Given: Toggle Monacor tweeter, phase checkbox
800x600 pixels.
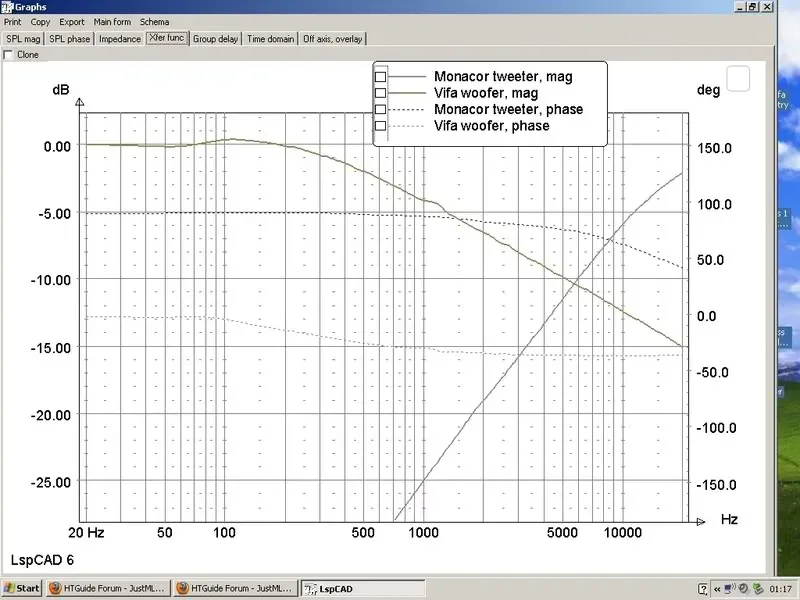Looking at the screenshot, I should (x=380, y=109).
